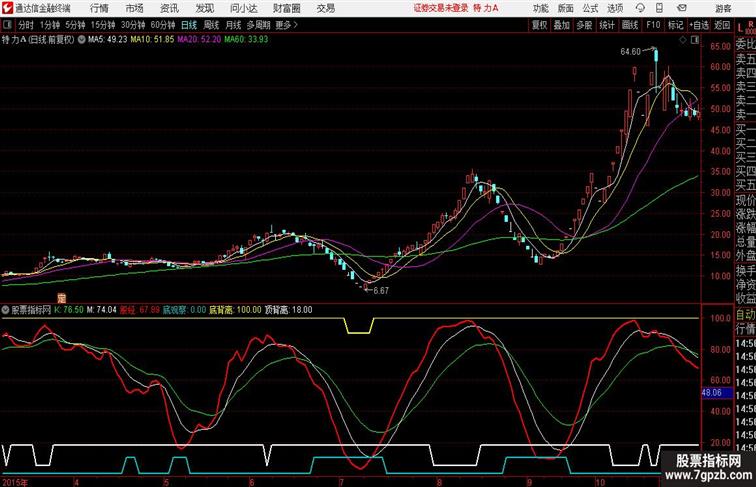
Task: Open the 问小达 menu
Action: (243, 8)
